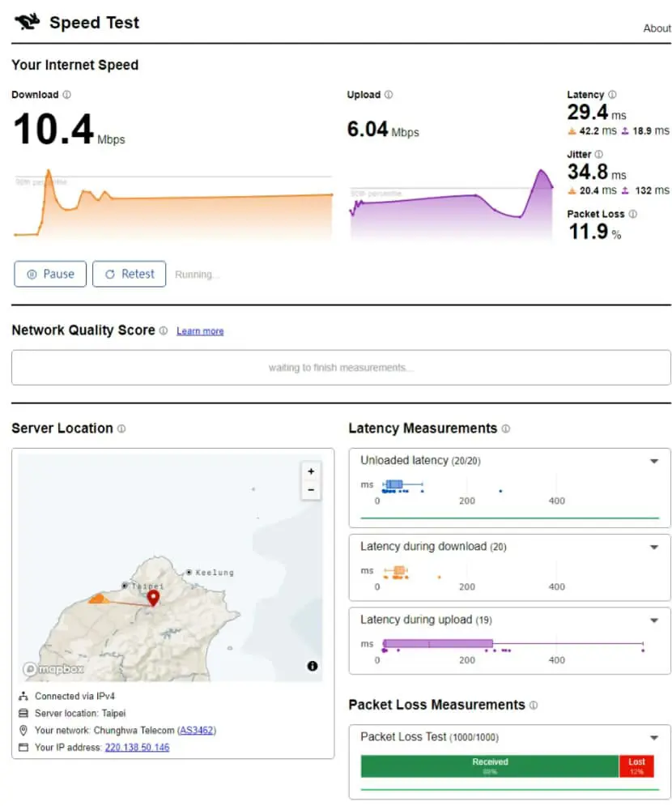Click the Server Location info icon
This screenshot has width=672, height=806.
point(121,429)
